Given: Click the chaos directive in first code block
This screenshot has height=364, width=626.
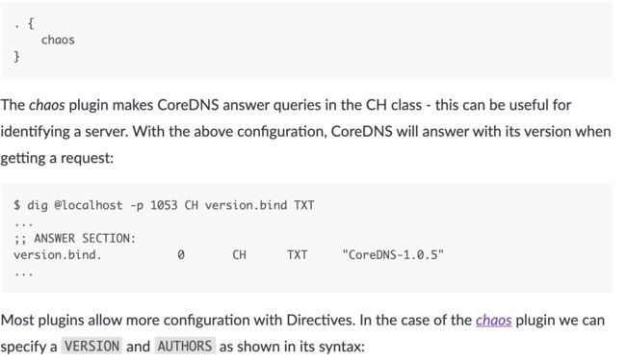Looking at the screenshot, I should pos(58,39).
